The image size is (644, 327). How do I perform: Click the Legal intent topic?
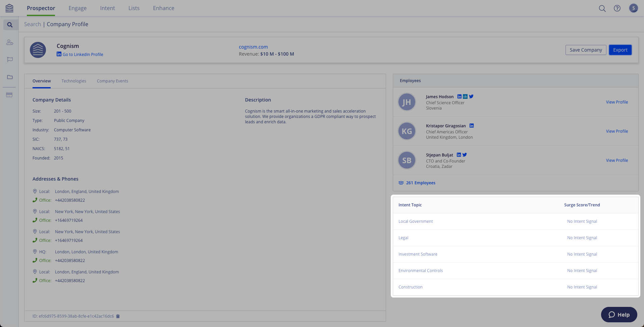click(x=403, y=238)
